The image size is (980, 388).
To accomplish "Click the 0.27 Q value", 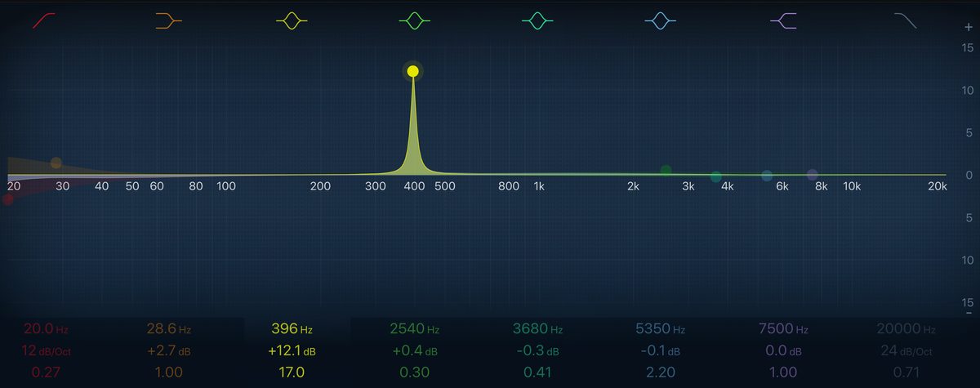I will coord(46,372).
